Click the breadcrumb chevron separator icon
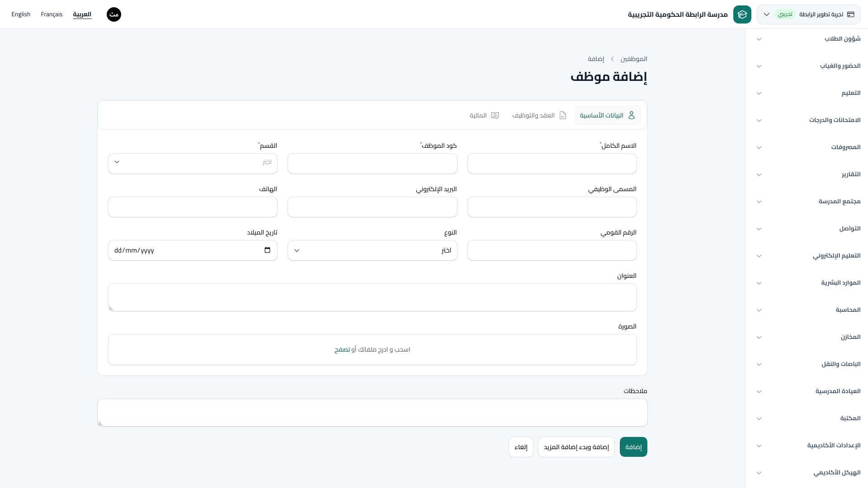The width and height of the screenshot is (868, 488). pyautogui.click(x=612, y=59)
